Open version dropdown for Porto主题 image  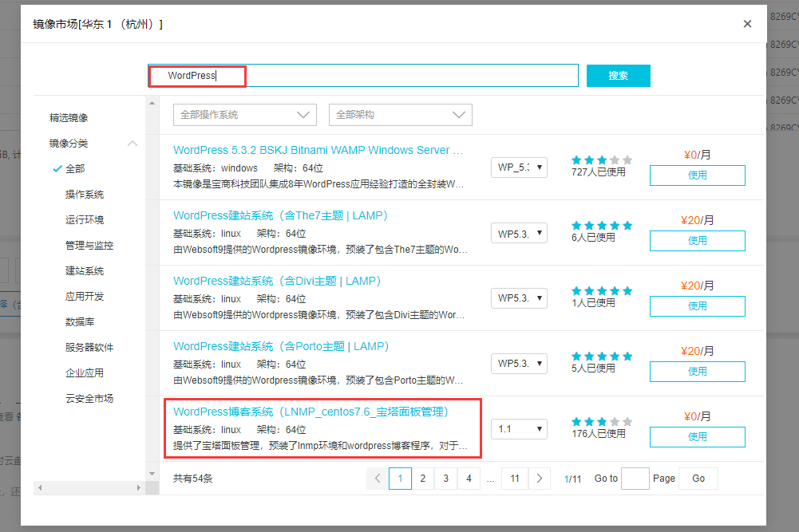519,364
